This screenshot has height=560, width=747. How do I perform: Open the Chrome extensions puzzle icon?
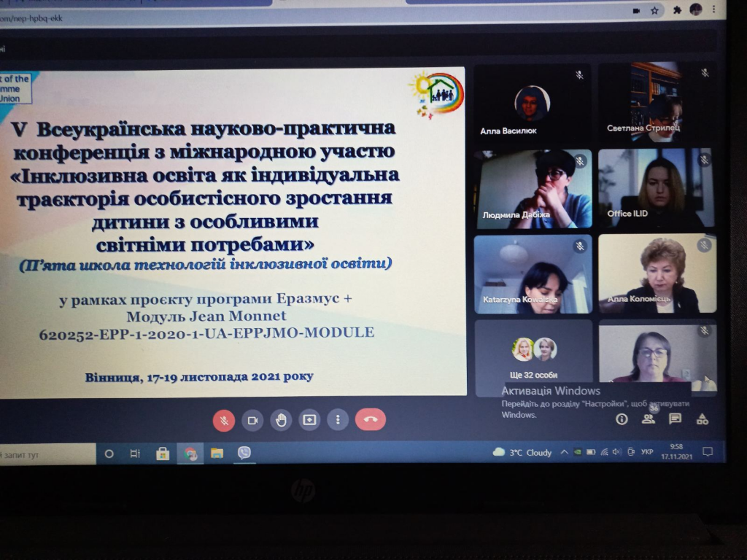pyautogui.click(x=677, y=10)
